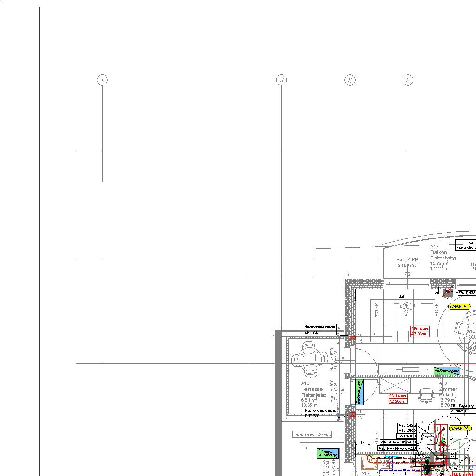Click red Nachstromelement symbol above terrace door
Image resolution: width=476 pixels, height=476 pixels.
(352, 338)
